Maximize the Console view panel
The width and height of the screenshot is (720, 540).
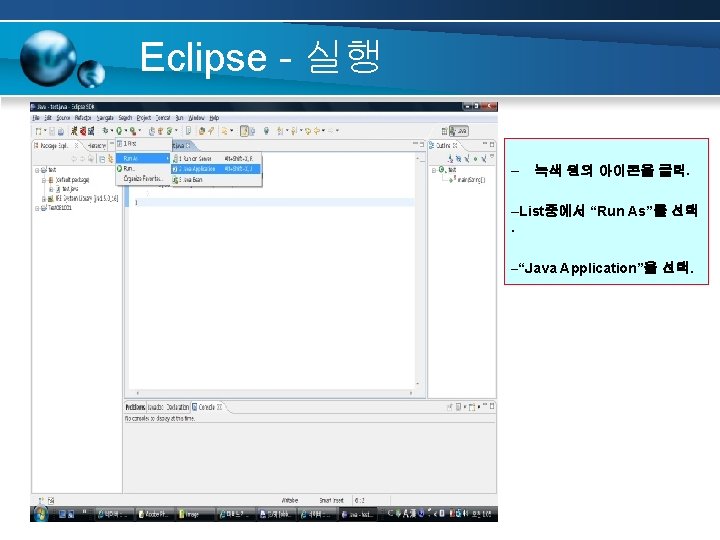[x=492, y=406]
